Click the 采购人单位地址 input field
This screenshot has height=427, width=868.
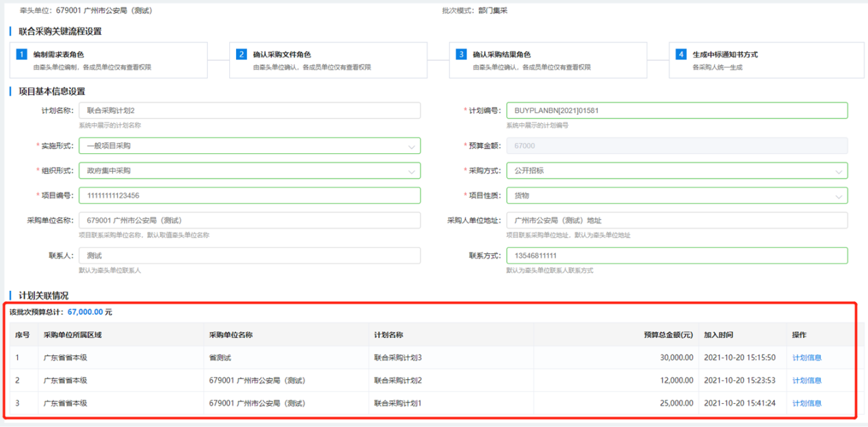coord(676,220)
